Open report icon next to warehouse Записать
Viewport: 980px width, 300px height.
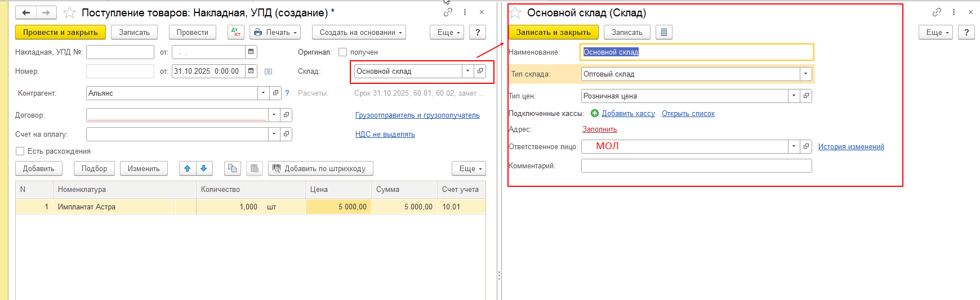(x=664, y=32)
